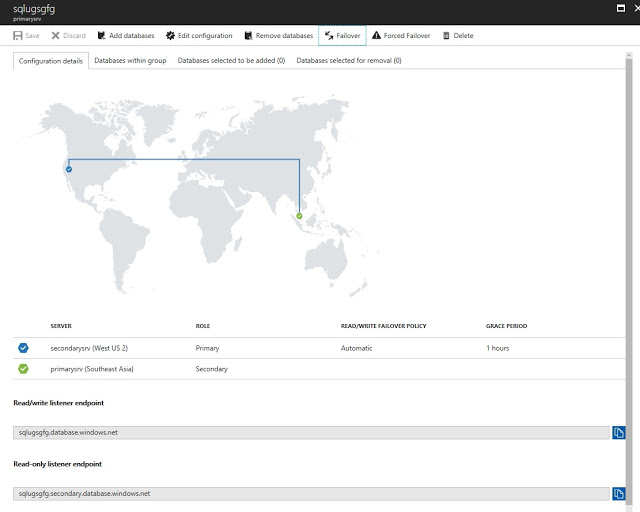The image size is (640, 512).
Task: Select primarysrv (Southeast Asia) server name
Action: [92, 369]
